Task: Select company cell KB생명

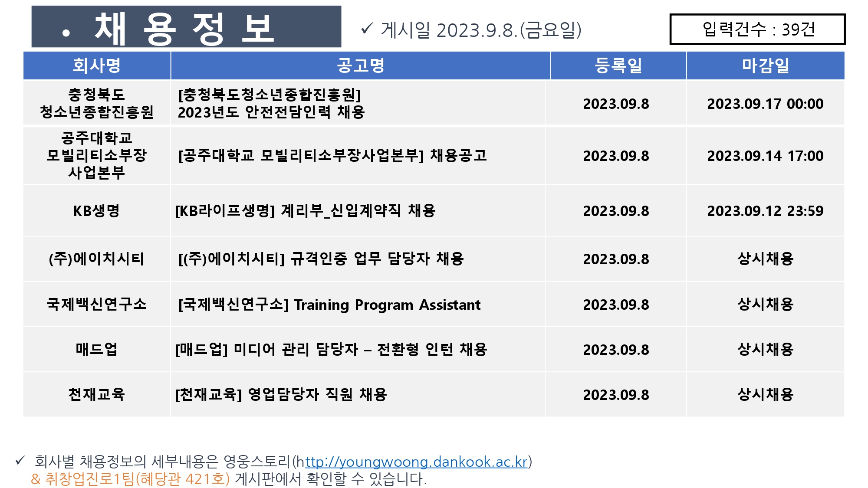Action: tap(97, 211)
